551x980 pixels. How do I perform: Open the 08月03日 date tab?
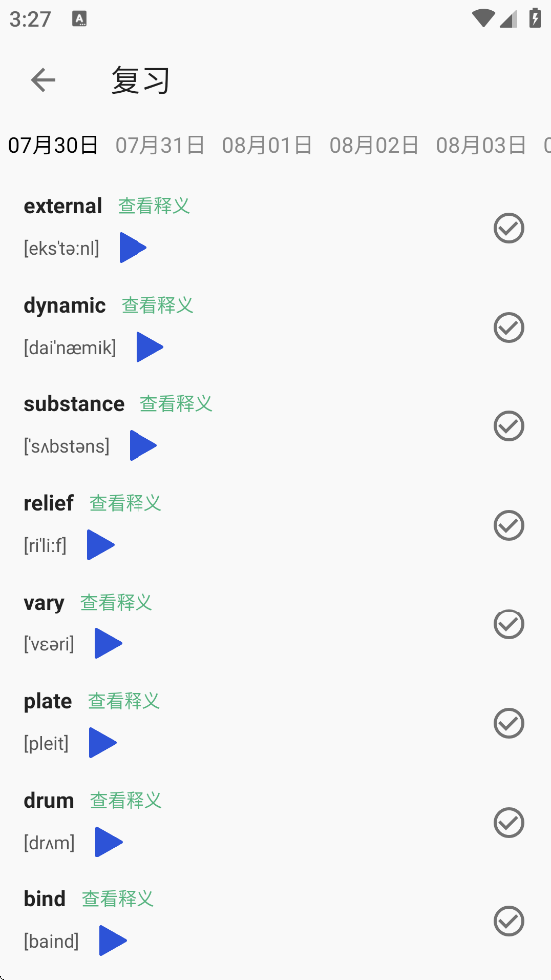481,145
